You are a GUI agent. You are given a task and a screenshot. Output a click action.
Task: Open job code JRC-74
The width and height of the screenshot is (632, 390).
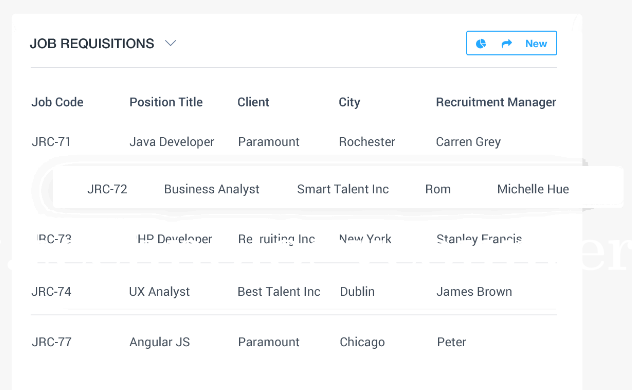coord(51,291)
